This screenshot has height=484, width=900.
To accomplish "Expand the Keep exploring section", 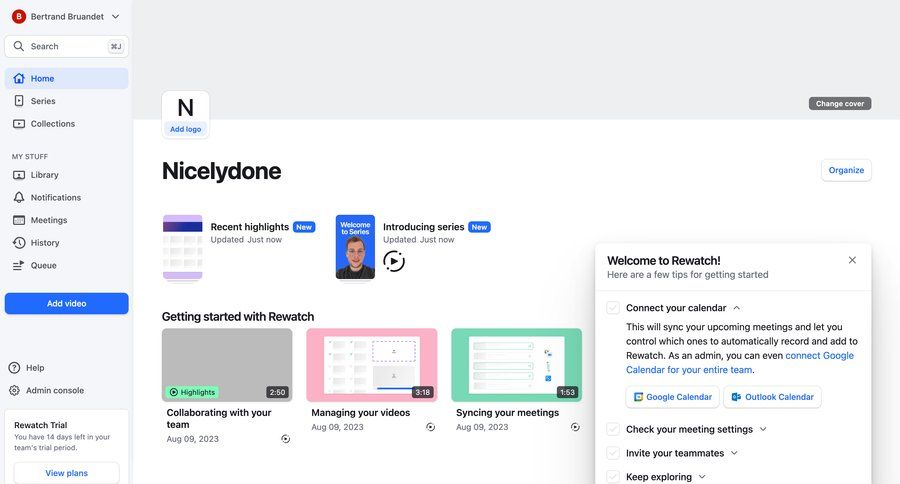I will point(702,477).
